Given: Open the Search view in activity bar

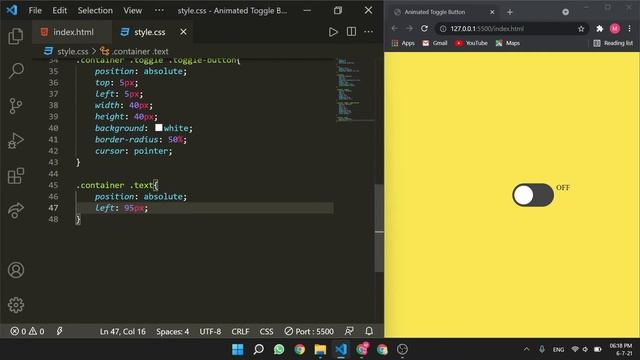Looking at the screenshot, I should (x=16, y=71).
